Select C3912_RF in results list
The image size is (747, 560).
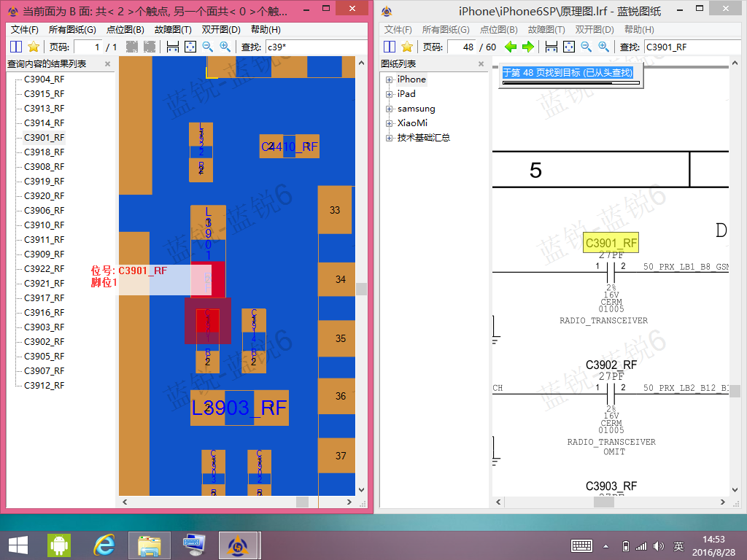44,386
